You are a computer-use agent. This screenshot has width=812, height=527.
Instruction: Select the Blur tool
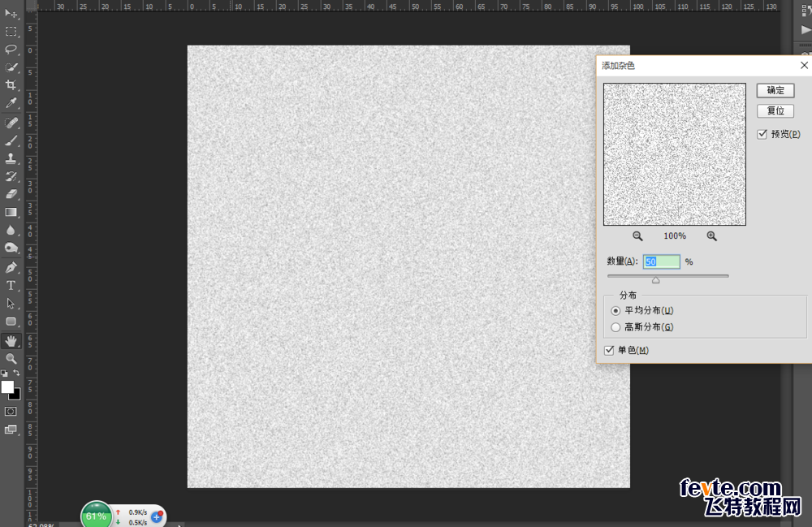click(11, 230)
